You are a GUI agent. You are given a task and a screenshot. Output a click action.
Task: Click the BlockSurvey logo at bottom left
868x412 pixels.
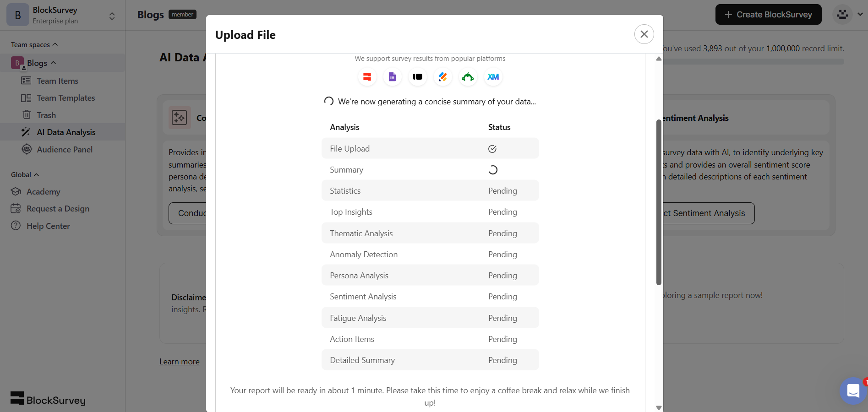coord(48,399)
